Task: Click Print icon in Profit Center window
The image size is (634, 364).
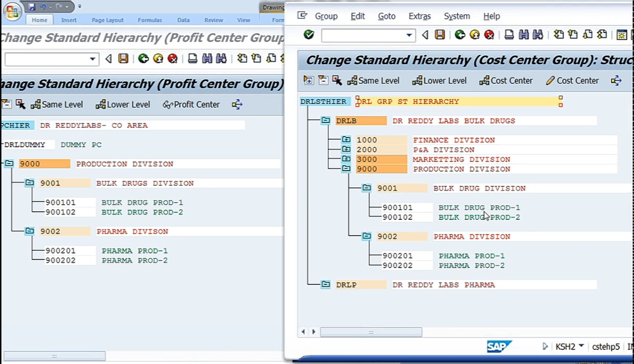Action: (193, 58)
